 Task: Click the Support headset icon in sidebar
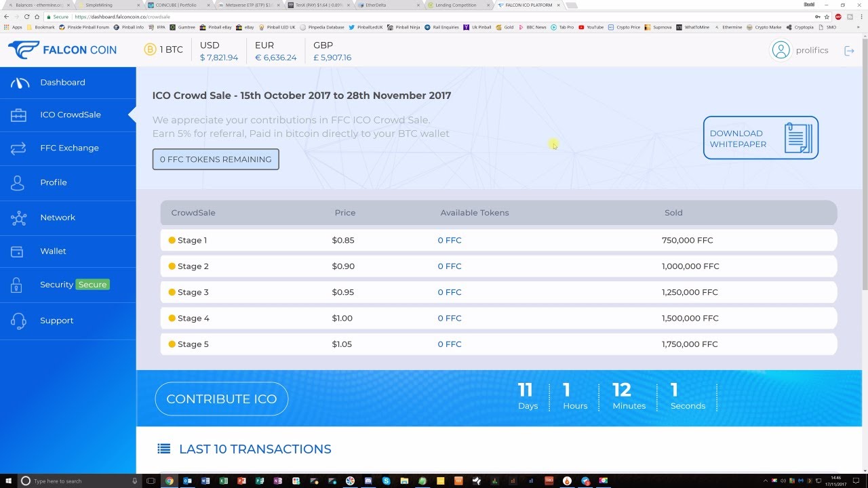pos(18,321)
